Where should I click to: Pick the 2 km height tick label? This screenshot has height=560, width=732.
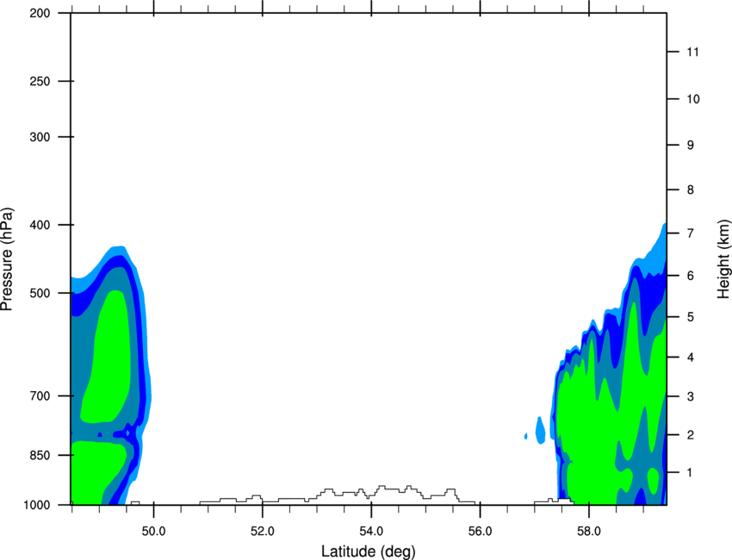pyautogui.click(x=691, y=435)
